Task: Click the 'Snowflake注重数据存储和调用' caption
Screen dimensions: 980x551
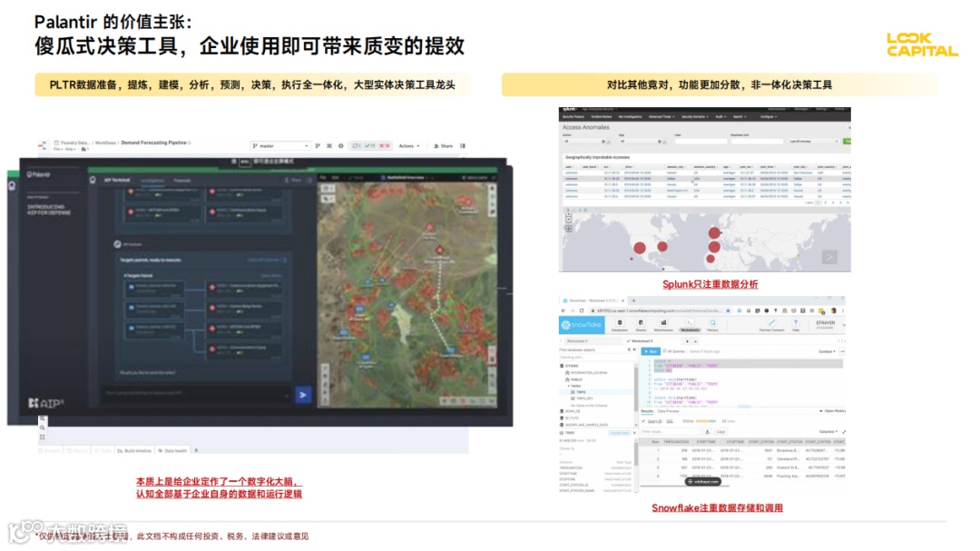Action: coord(717,507)
